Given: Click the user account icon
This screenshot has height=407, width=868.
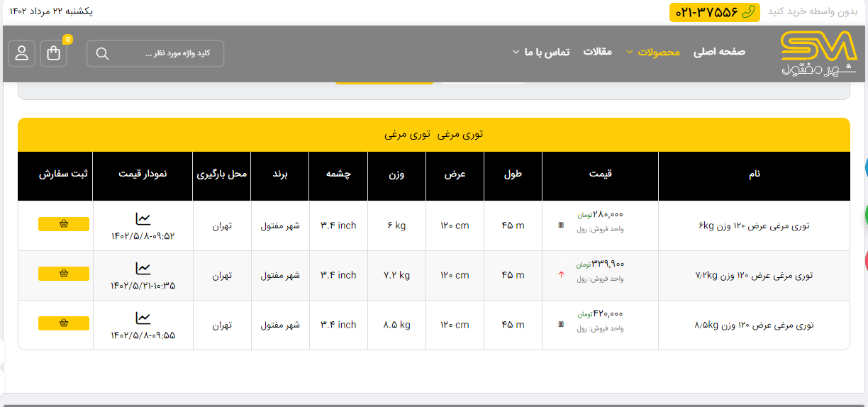Looking at the screenshot, I should [x=22, y=53].
